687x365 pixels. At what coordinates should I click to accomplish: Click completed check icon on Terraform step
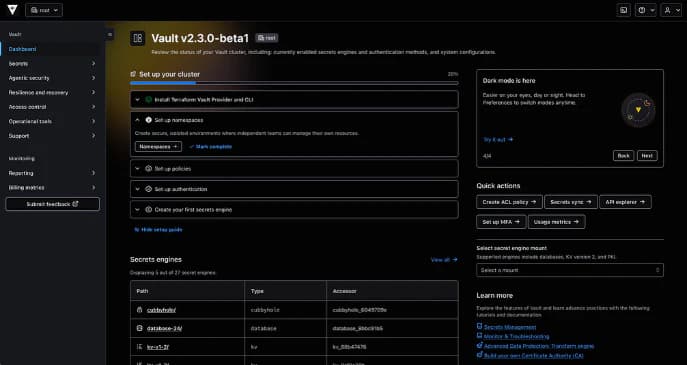(x=149, y=100)
